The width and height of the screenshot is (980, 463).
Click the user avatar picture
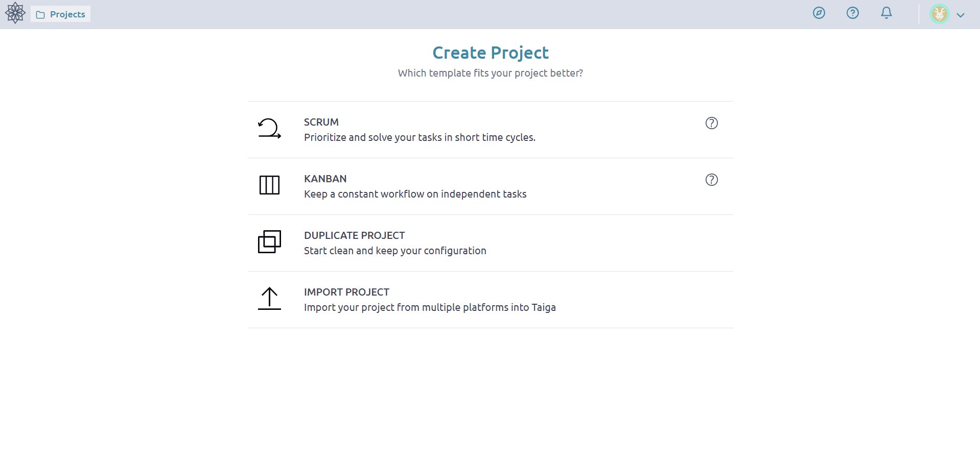pos(939,14)
